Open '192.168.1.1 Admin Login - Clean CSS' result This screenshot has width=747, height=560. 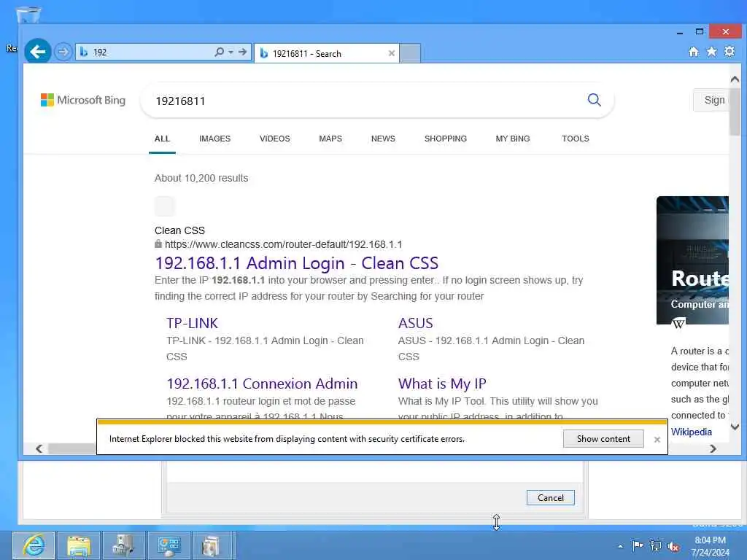click(x=297, y=262)
